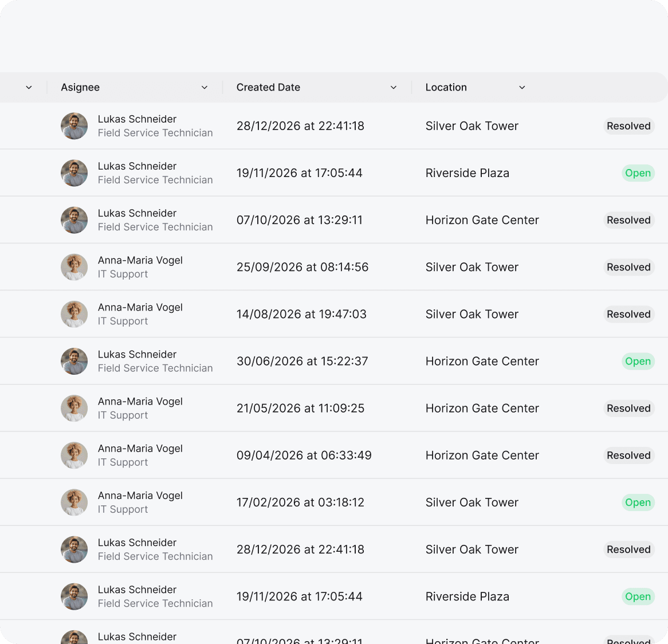This screenshot has height=644, width=668.
Task: Click Lukas Schneider's avatar beside 28/12/2026 Resolved row
Action: (x=74, y=549)
